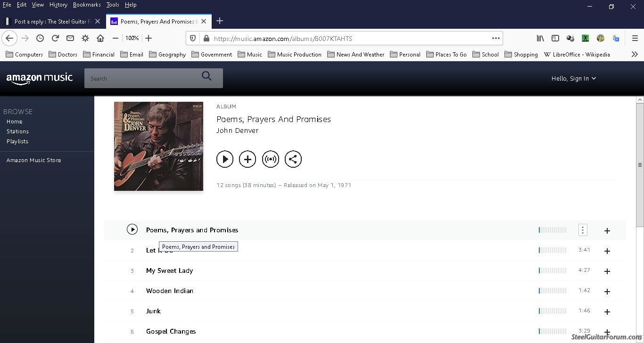The width and height of the screenshot is (644, 343).
Task: Play track Poems, Prayers and Promises
Action: pos(132,229)
